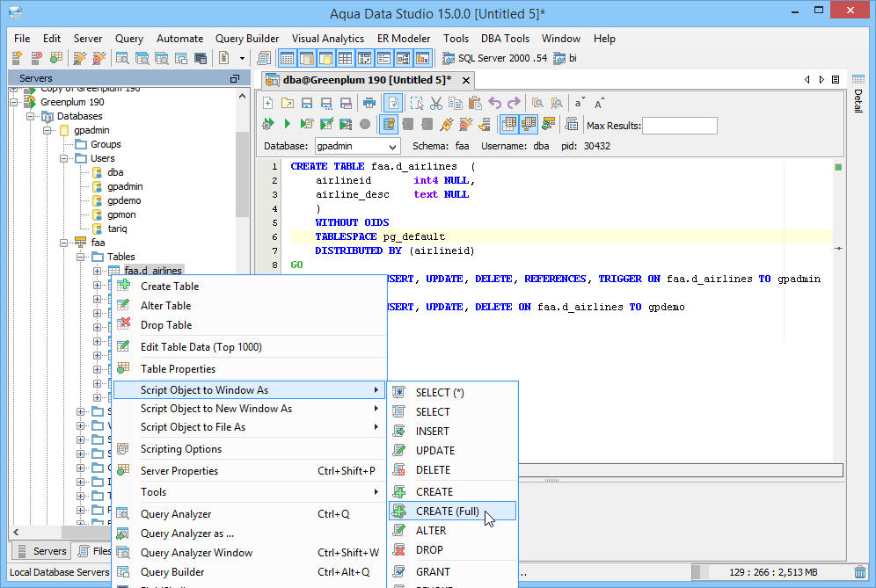The width and height of the screenshot is (876, 588).
Task: Click the printer icon in editor toolbar
Action: 369,104
